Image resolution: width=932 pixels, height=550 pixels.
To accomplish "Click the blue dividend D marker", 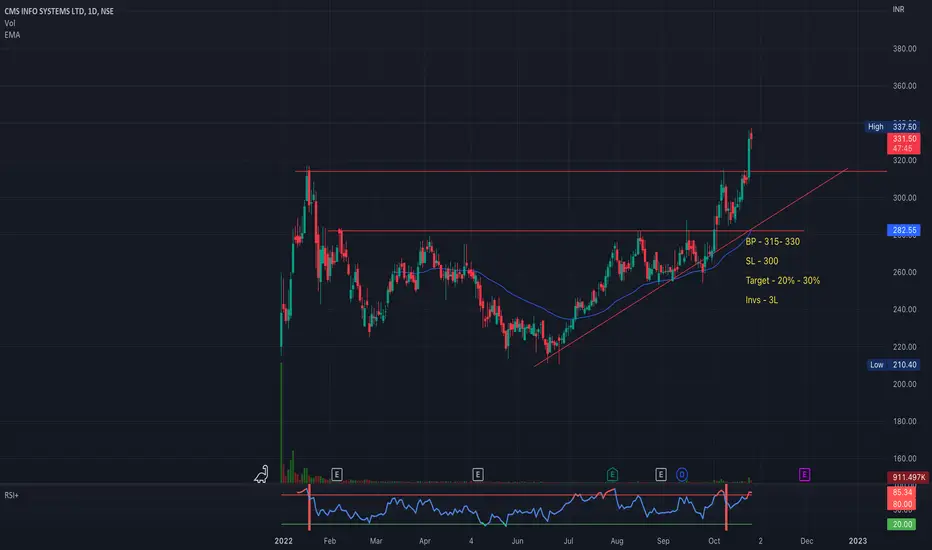I will (682, 474).
